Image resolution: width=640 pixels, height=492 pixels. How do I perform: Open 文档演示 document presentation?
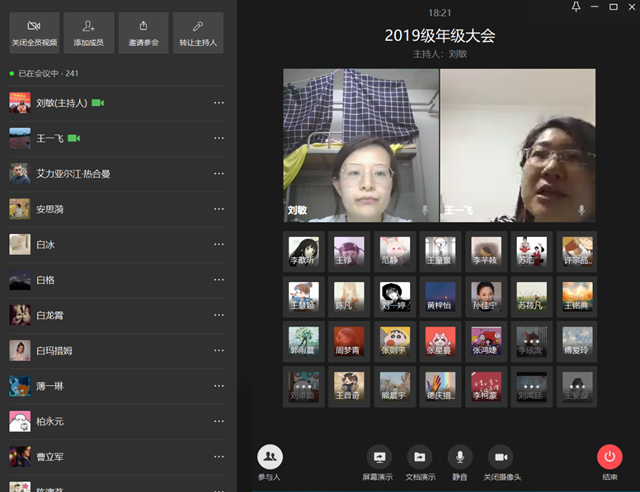[x=420, y=460]
